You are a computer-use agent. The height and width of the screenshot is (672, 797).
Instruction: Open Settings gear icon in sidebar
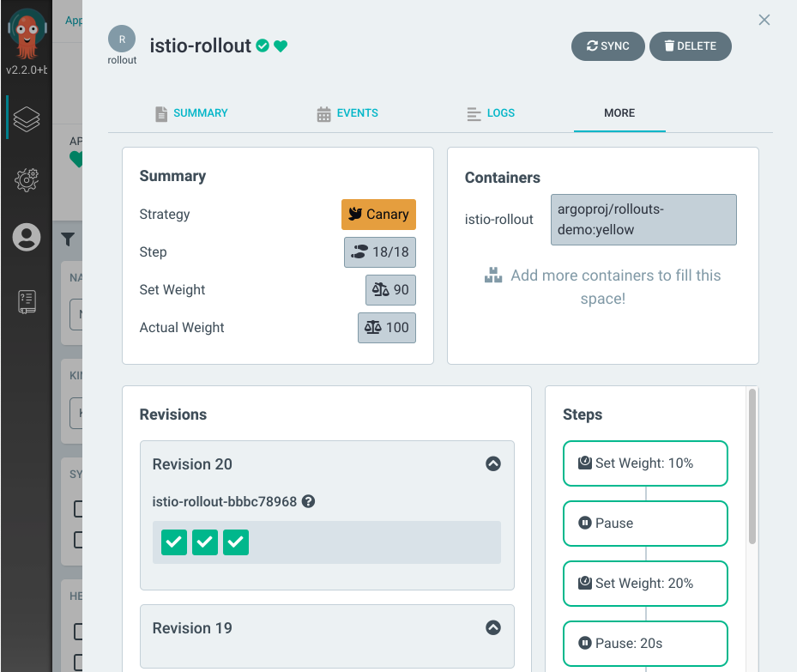click(27, 179)
